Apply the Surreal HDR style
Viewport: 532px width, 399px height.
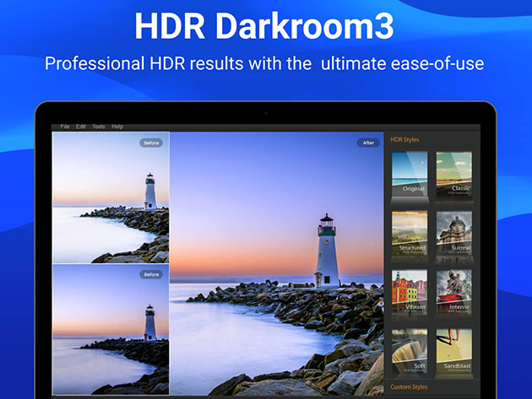pos(454,234)
